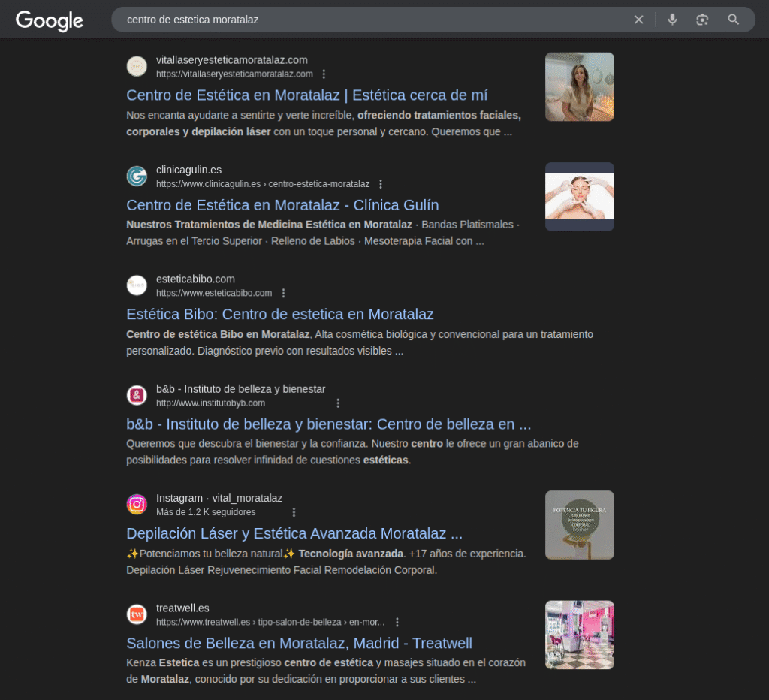Click snippet starting 'Queremos que descubra el bienestar'

pyautogui.click(x=353, y=452)
